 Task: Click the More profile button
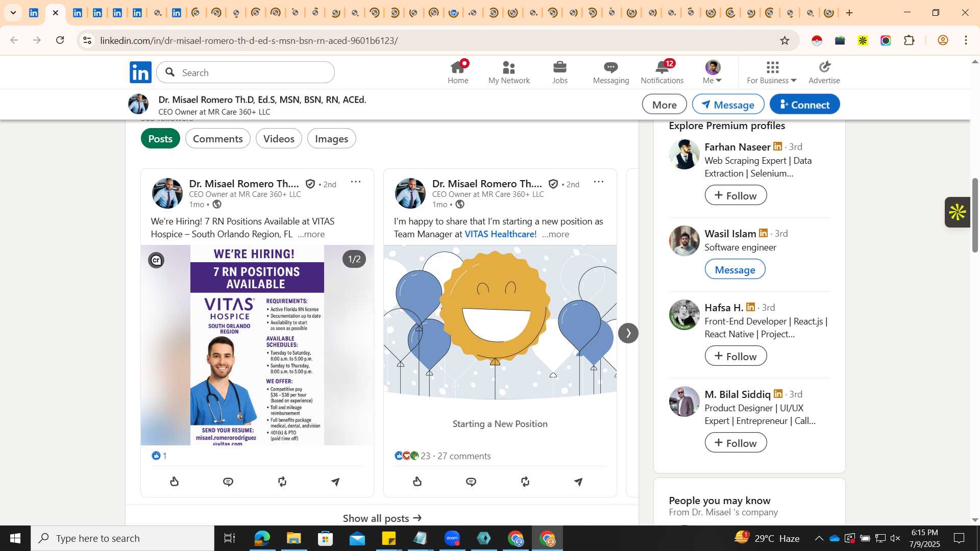[665, 105]
